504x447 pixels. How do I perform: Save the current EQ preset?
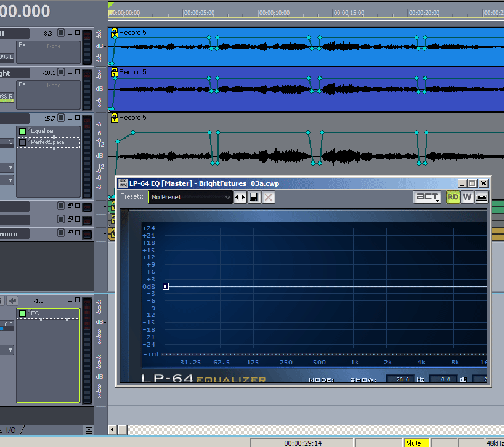coord(254,197)
